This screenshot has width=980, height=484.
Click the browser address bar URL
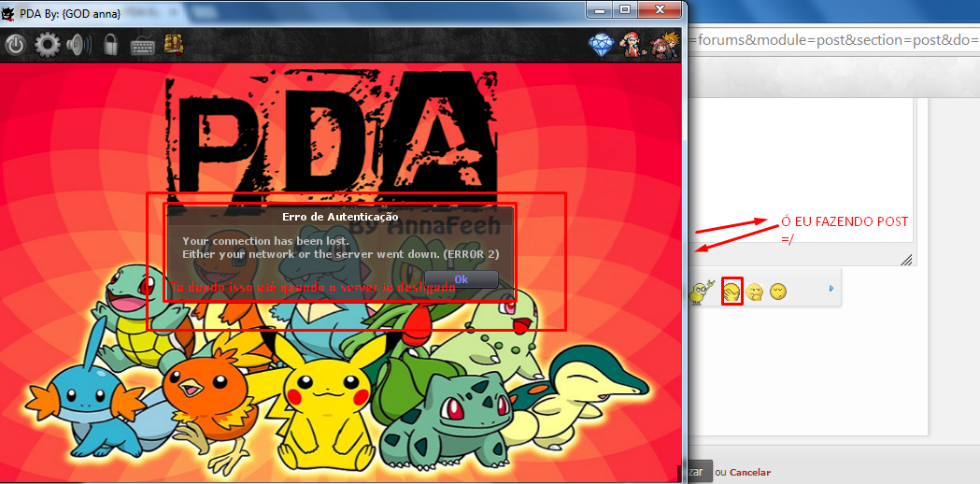(833, 41)
